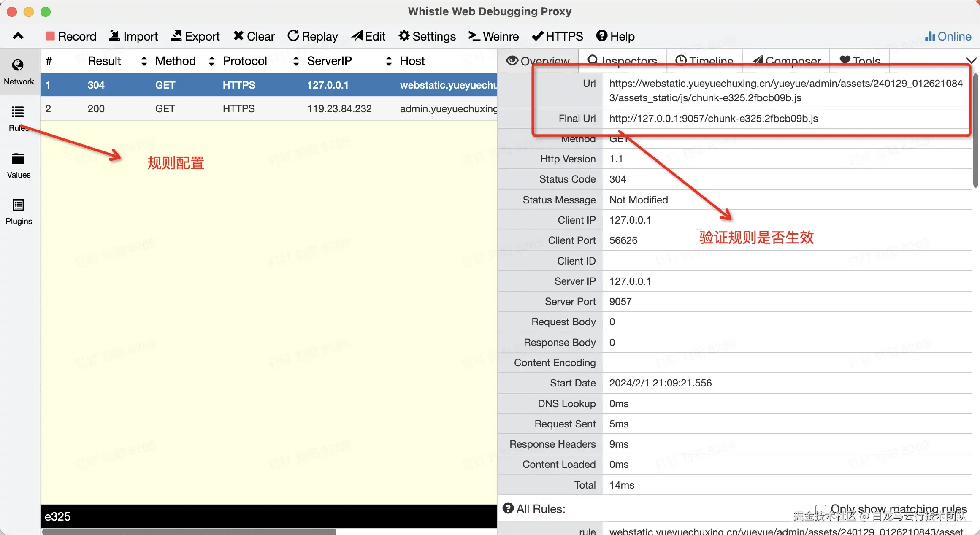980x535 pixels.
Task: Check Only show matching rules
Action: [820, 509]
